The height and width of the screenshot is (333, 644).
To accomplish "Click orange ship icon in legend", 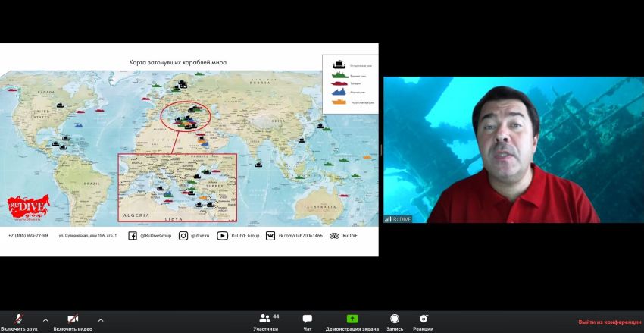I will tap(339, 102).
